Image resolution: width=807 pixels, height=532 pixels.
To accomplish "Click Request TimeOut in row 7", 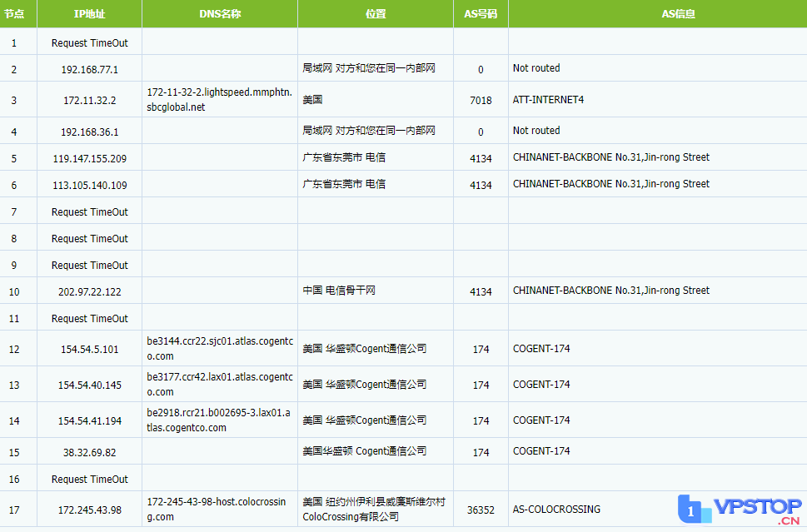I will click(90, 212).
